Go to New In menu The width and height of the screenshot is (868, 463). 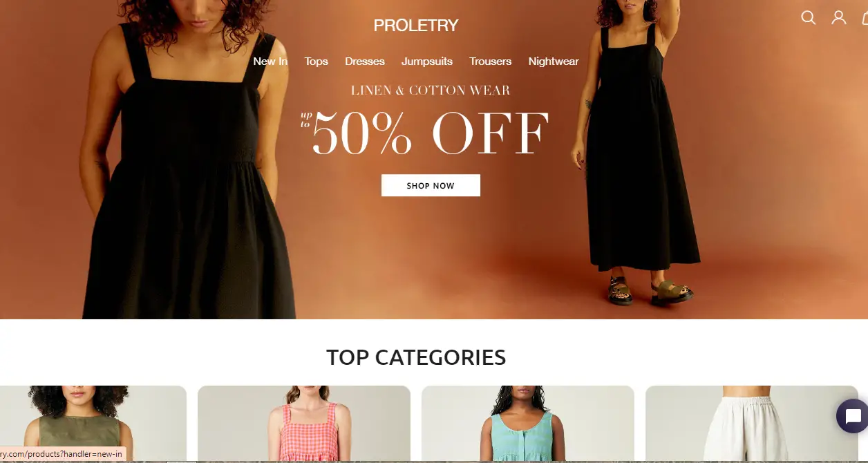270,62
